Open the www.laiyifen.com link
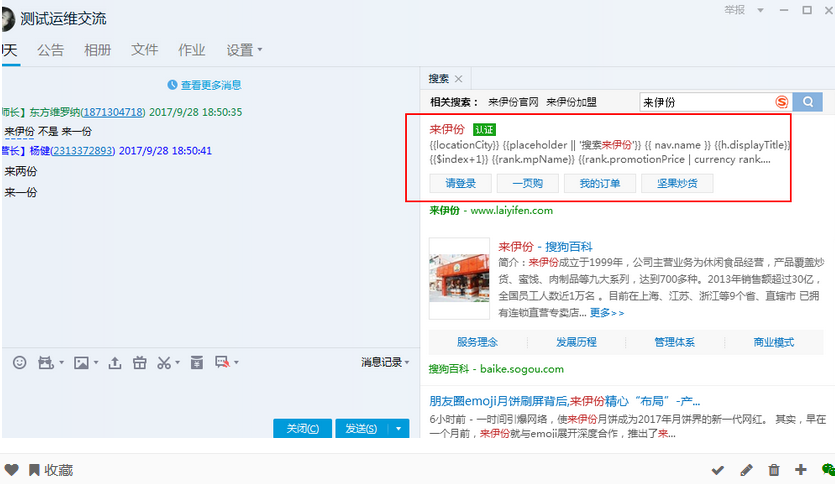Viewport: 835px width, 484px height. [x=512, y=210]
